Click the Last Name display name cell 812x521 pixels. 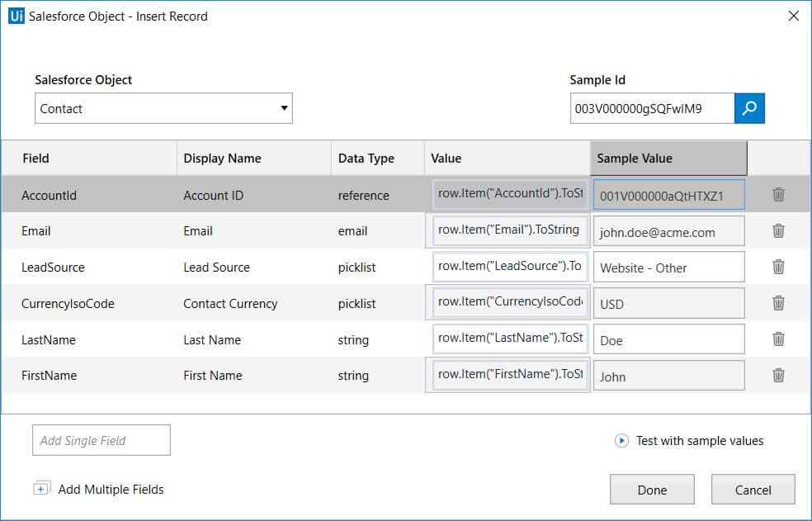pos(212,340)
